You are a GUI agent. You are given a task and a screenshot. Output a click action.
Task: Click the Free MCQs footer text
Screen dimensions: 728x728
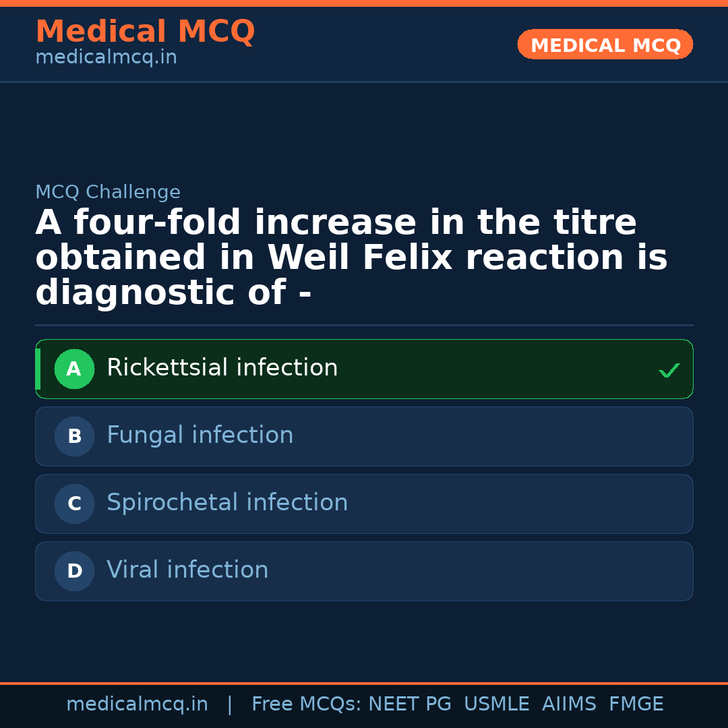[x=306, y=704]
